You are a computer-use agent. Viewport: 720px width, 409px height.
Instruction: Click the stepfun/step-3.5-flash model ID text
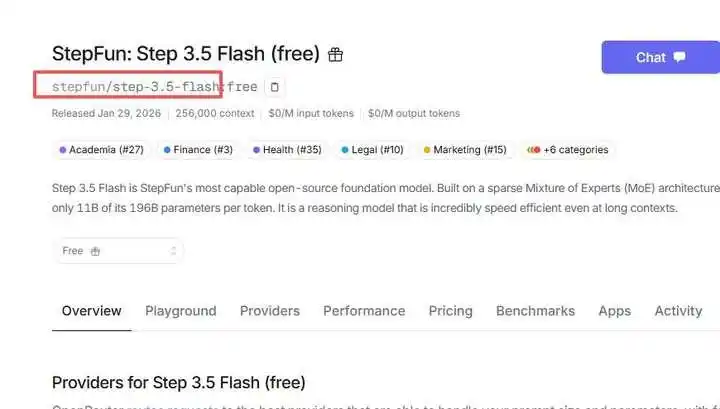[136, 87]
